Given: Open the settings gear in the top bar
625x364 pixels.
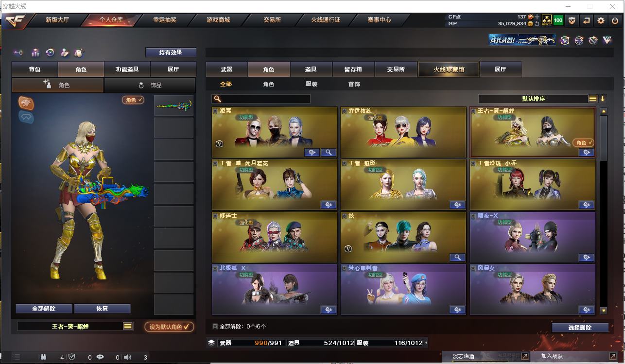Looking at the screenshot, I should 601,20.
